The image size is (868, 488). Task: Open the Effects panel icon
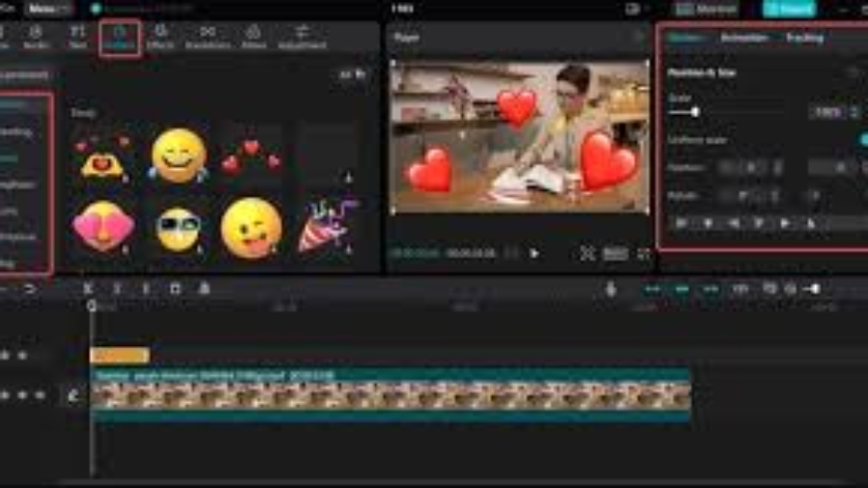(160, 38)
